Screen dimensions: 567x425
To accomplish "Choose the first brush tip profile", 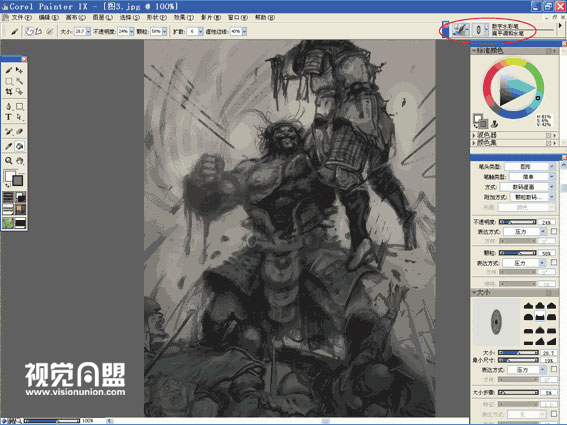I will point(528,306).
